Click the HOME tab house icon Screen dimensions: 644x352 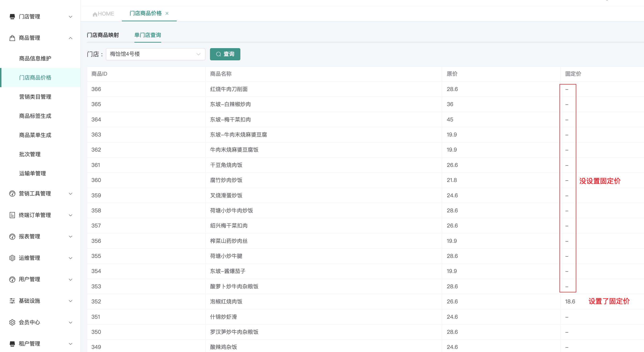(95, 14)
